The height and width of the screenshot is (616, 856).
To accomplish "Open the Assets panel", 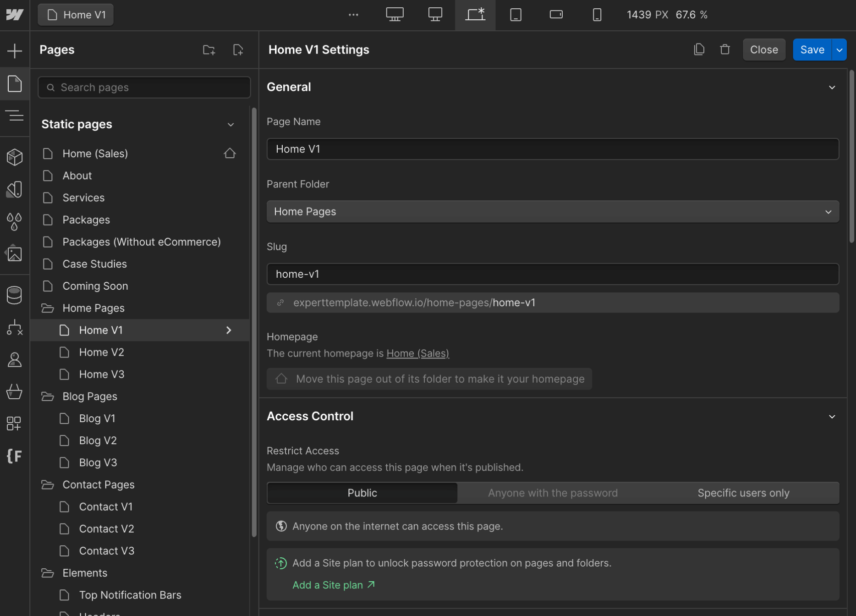I will [x=15, y=253].
